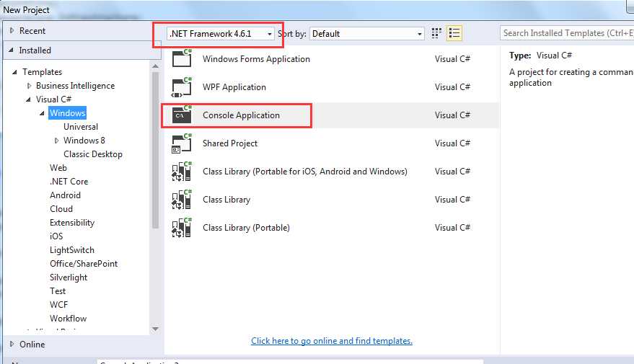Open the Sort by Default dropdown
Screen dimensions: 634x364
tap(366, 34)
